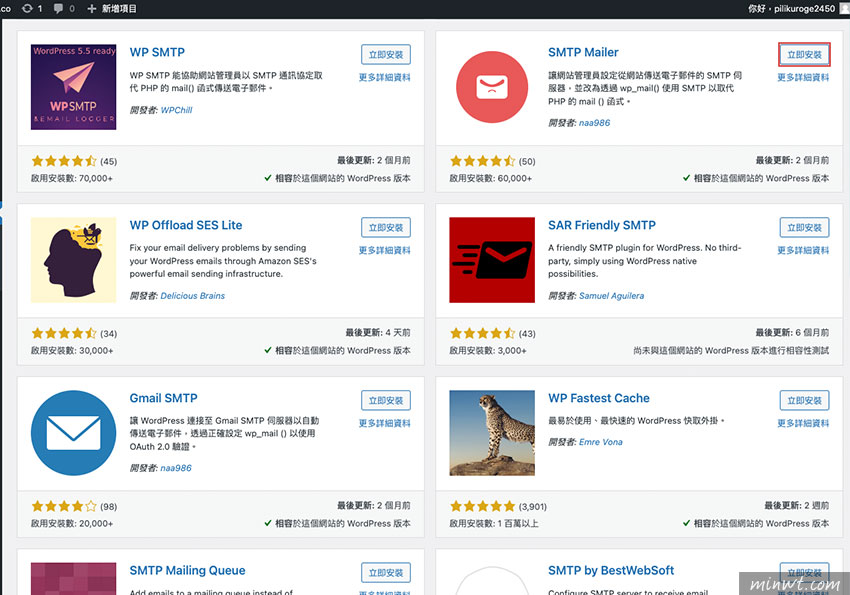
Task: Open developer Emre Vona link
Action: click(x=601, y=442)
